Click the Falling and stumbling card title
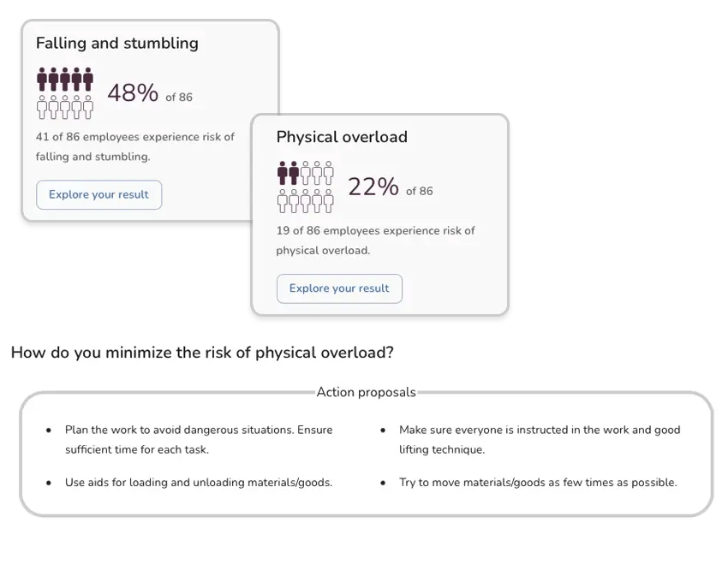The image size is (728, 582). point(116,43)
